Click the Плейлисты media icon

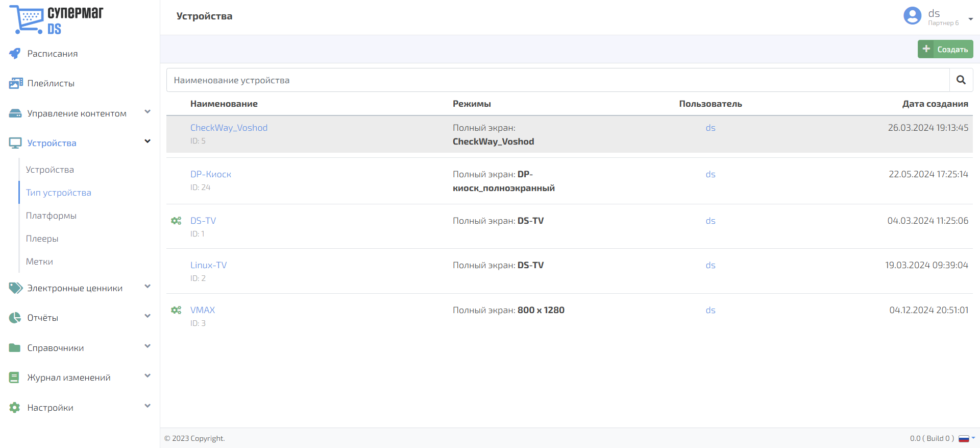(x=15, y=83)
